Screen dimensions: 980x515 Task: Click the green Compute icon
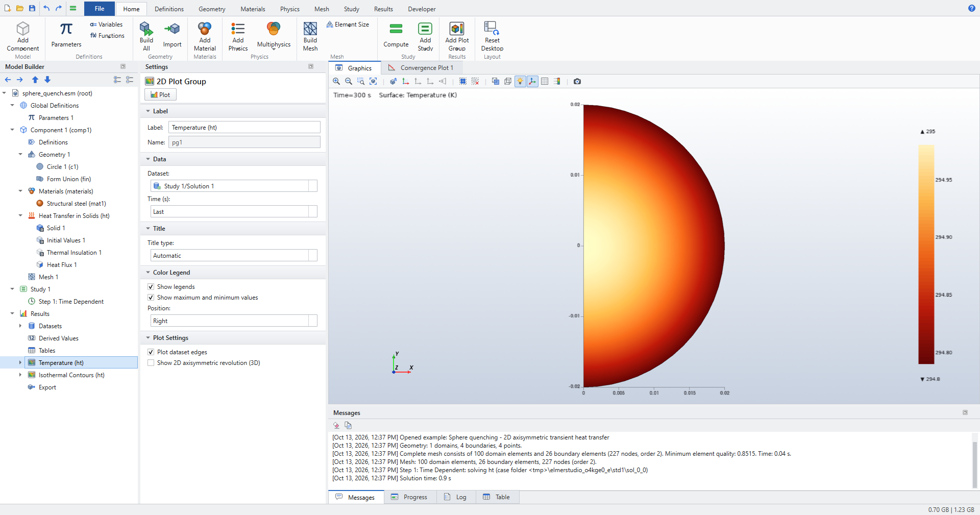(x=396, y=35)
